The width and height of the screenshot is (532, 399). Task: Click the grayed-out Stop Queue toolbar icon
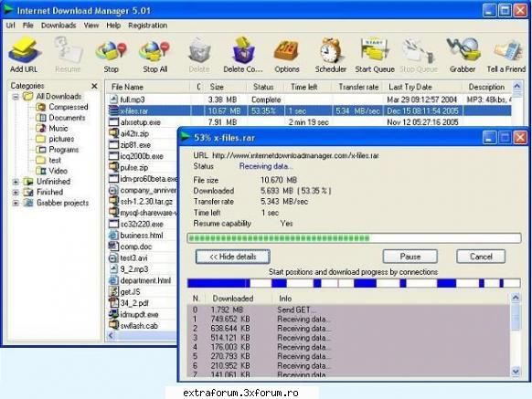pyautogui.click(x=419, y=51)
